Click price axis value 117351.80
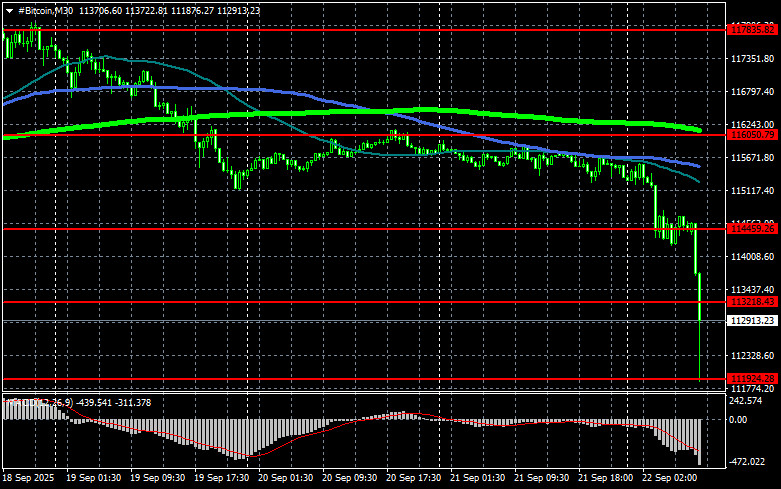The image size is (781, 489). pos(753,59)
